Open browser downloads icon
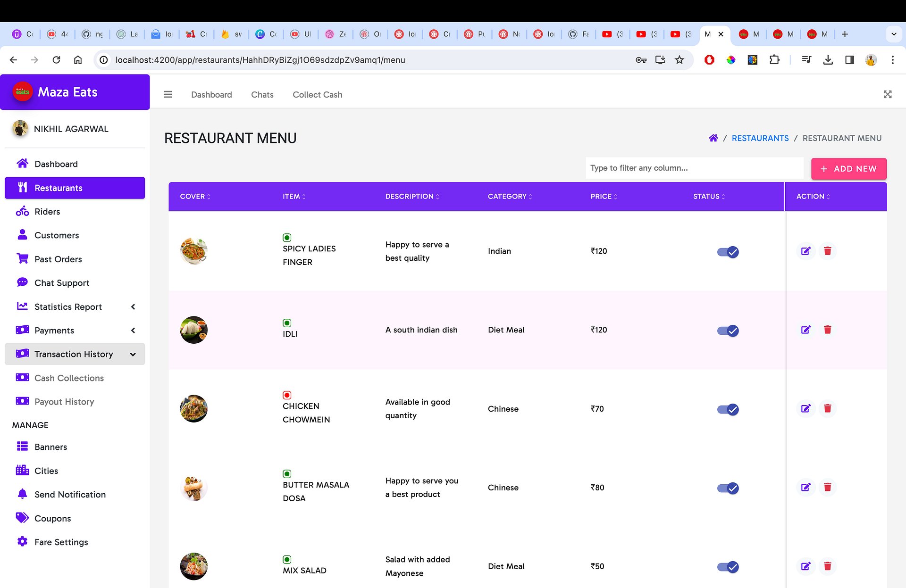Image resolution: width=906 pixels, height=588 pixels. coord(828,60)
